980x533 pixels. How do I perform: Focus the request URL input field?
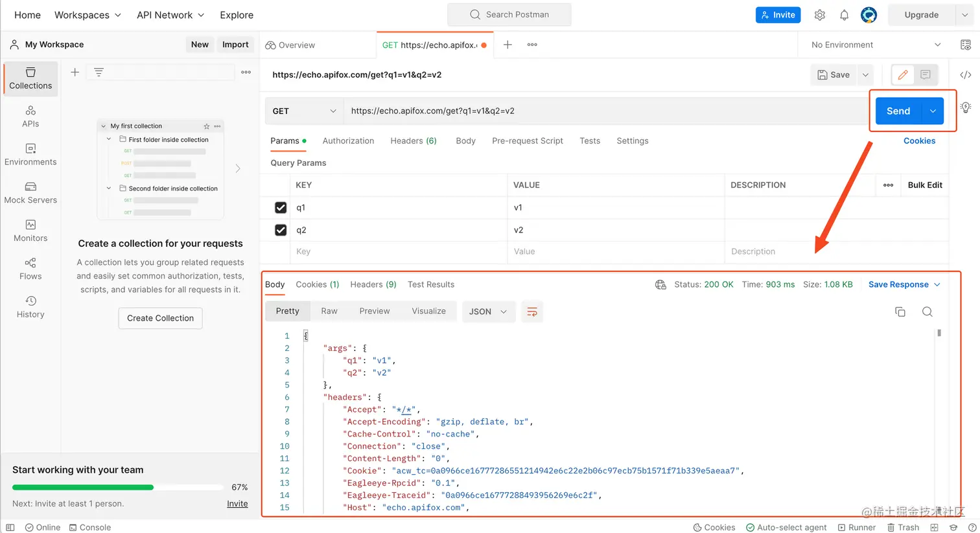(x=606, y=111)
